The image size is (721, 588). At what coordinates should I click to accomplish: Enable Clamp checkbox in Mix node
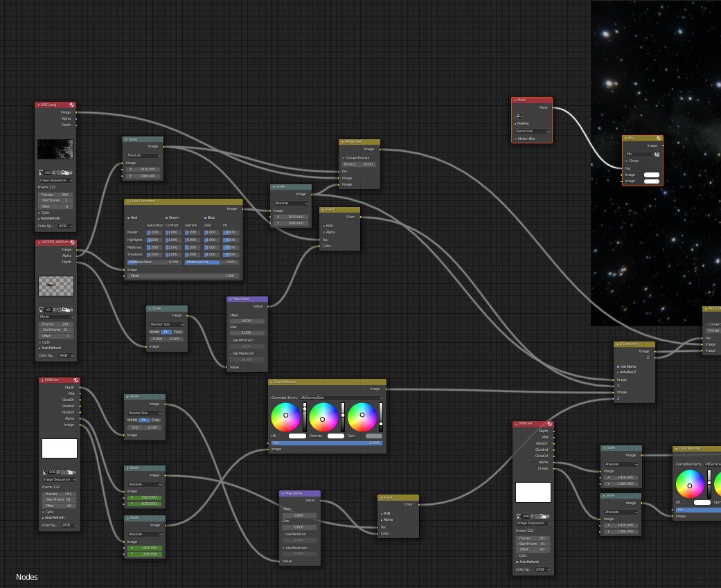click(x=626, y=161)
